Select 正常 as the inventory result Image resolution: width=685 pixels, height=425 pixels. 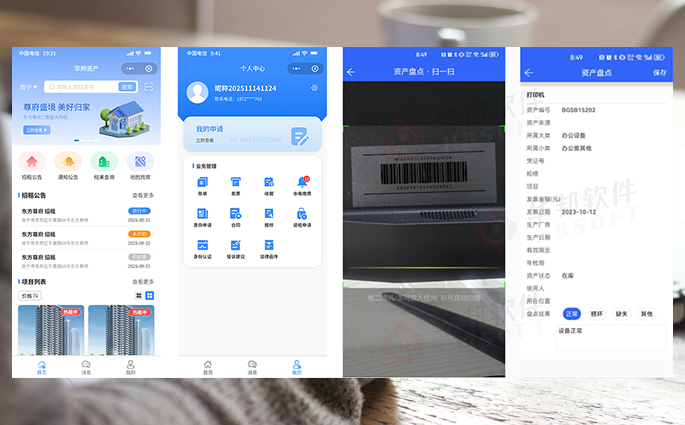coord(572,313)
